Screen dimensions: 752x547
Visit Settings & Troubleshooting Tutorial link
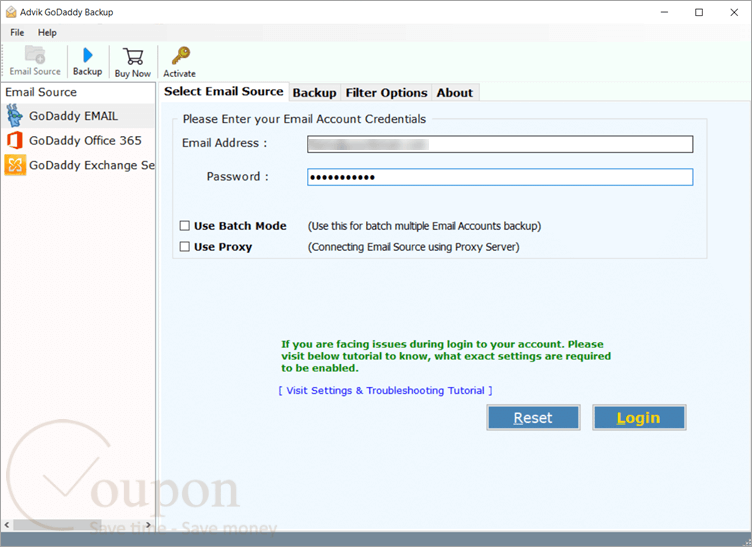pos(385,390)
